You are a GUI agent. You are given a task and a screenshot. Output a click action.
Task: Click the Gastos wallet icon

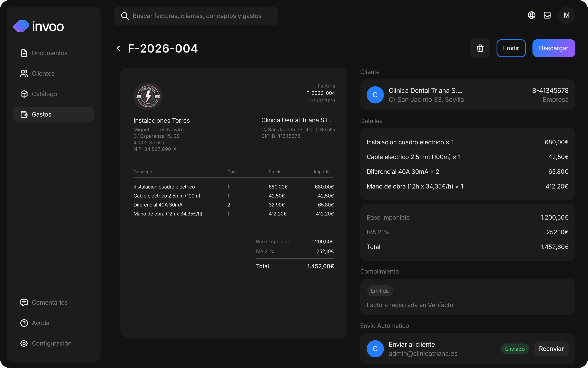coord(24,114)
